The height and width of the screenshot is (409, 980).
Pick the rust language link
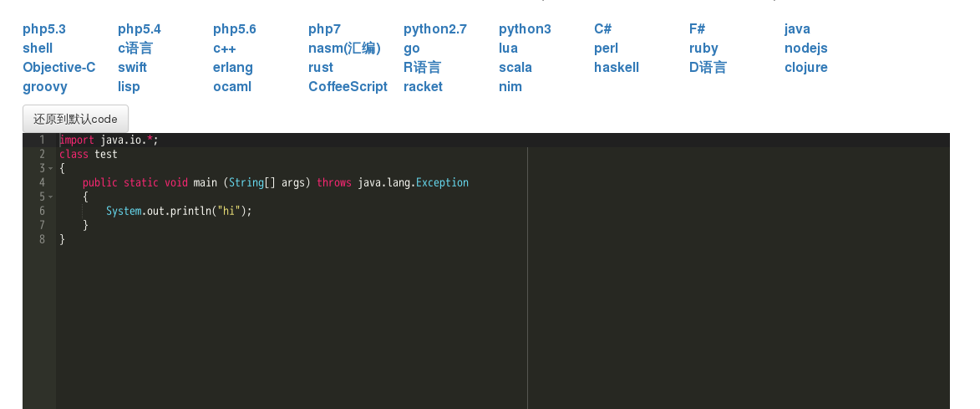click(320, 68)
